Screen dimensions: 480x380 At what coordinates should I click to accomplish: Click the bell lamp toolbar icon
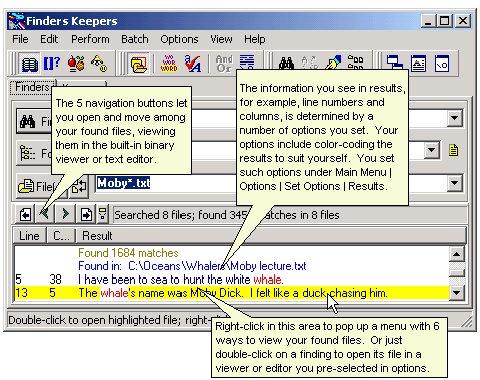point(99,63)
